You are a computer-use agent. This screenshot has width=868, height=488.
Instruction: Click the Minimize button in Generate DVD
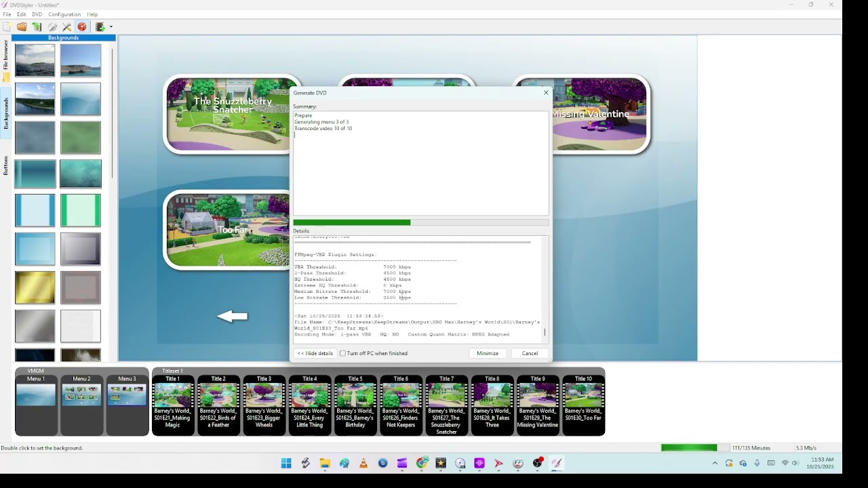click(488, 353)
